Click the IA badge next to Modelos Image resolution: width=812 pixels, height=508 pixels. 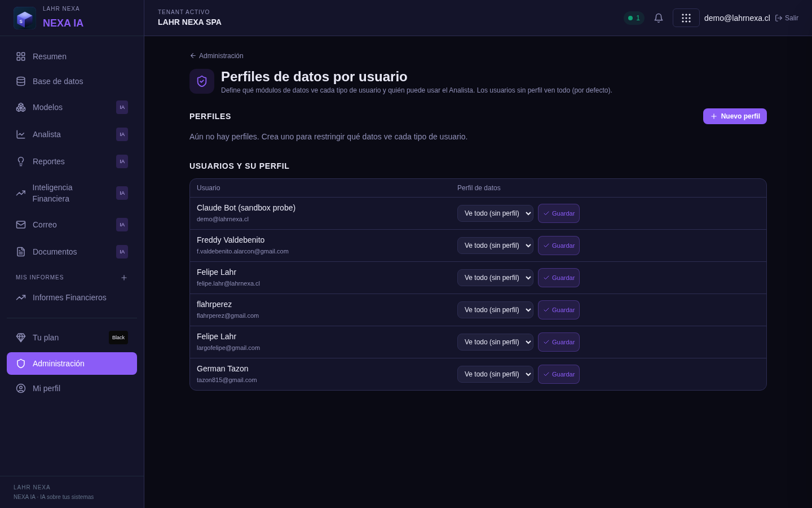coord(122,107)
